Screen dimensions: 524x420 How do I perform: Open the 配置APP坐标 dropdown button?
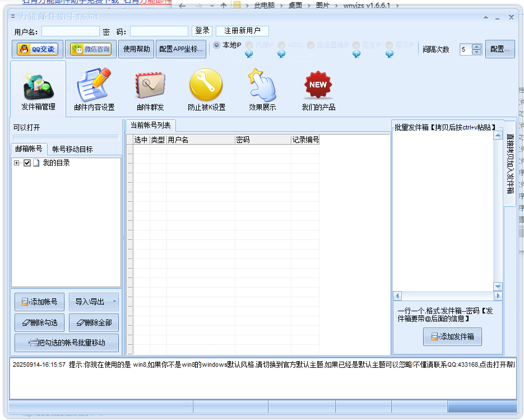pyautogui.click(x=180, y=49)
